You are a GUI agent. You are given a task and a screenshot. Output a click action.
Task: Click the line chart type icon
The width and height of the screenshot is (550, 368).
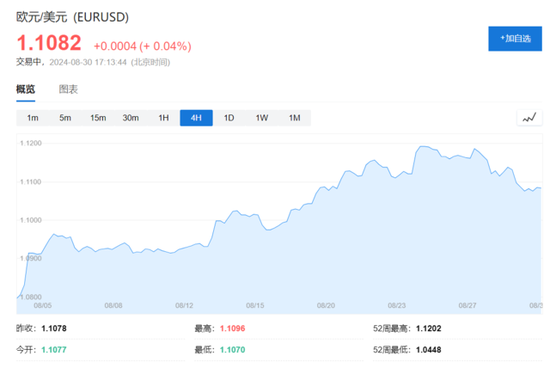[529, 118]
